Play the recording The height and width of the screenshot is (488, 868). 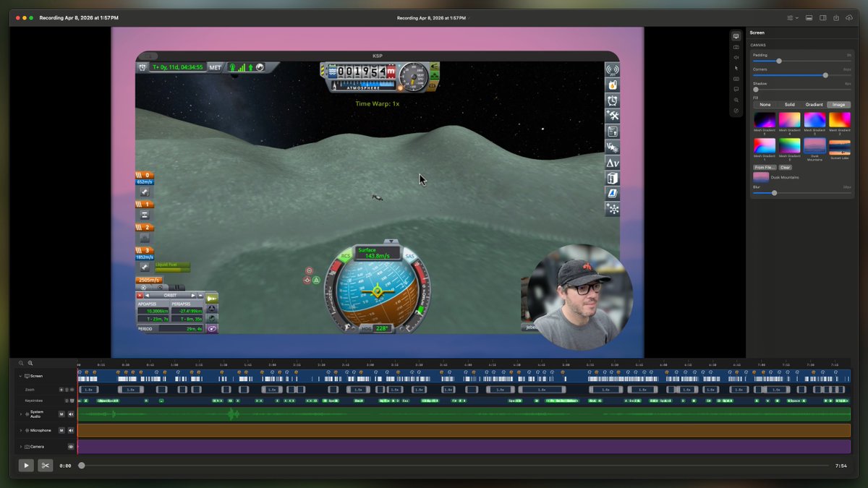[26, 466]
